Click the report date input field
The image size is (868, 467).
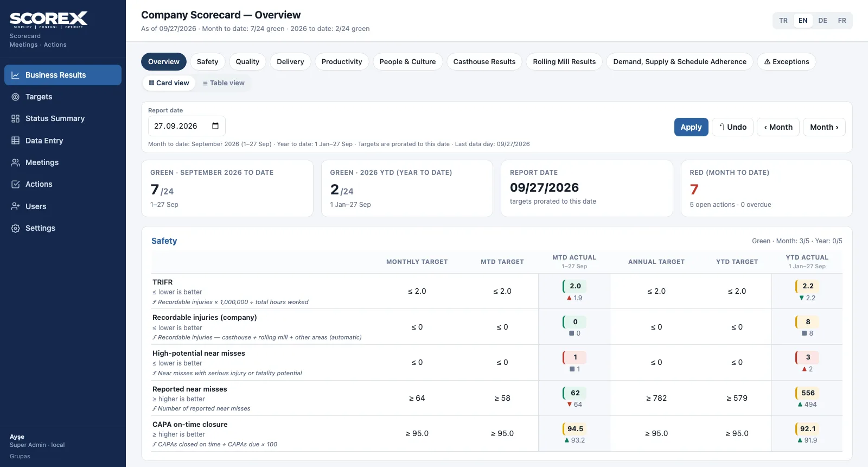187,126
